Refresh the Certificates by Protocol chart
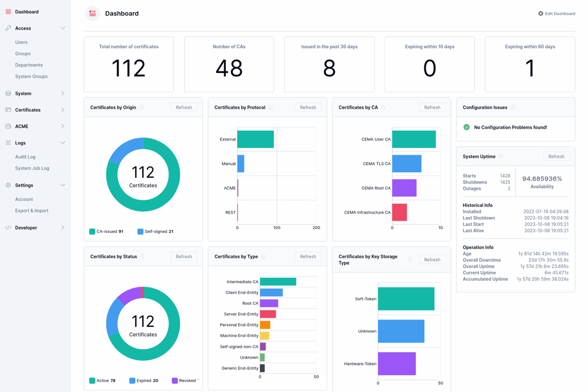The image size is (588, 392). coord(308,107)
